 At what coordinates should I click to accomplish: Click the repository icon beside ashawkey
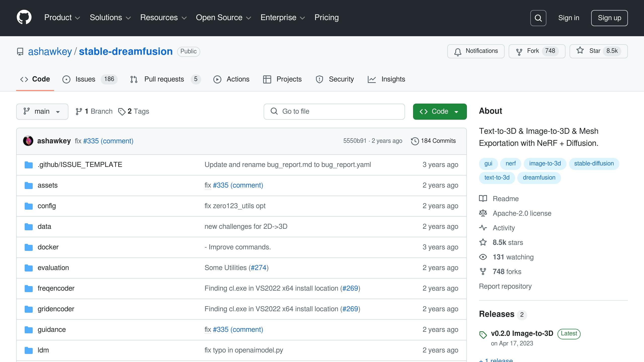click(20, 52)
